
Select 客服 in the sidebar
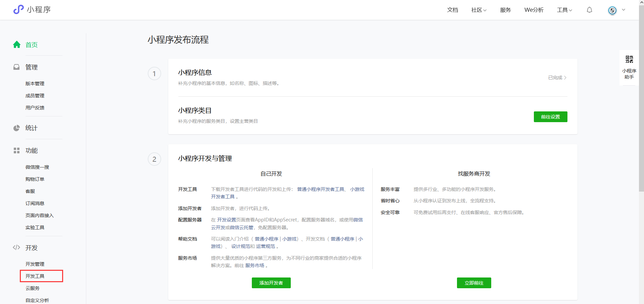click(x=30, y=191)
